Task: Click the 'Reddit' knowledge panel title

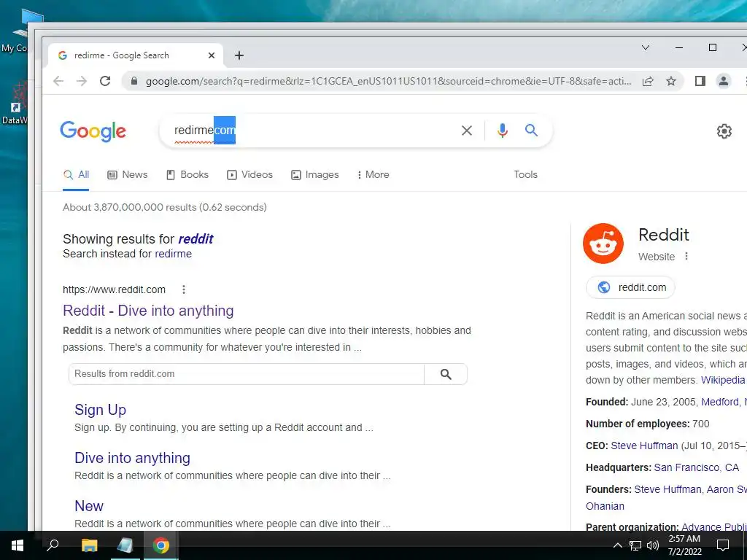Action: coord(664,235)
